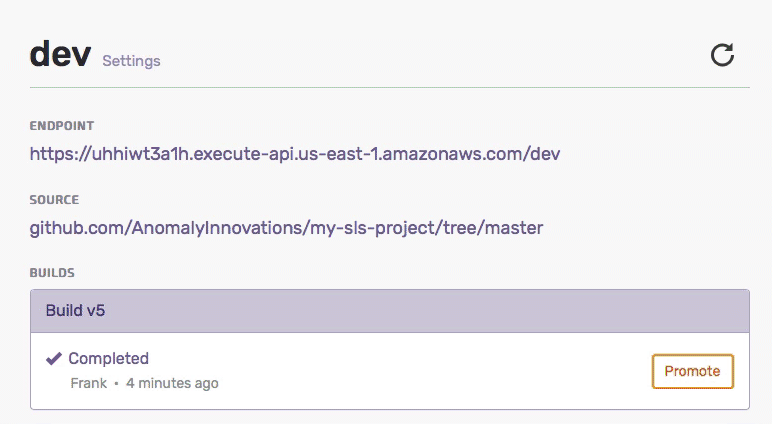The width and height of the screenshot is (772, 424).
Task: Click the bottom border of the Build v5 card
Action: (x=390, y=408)
